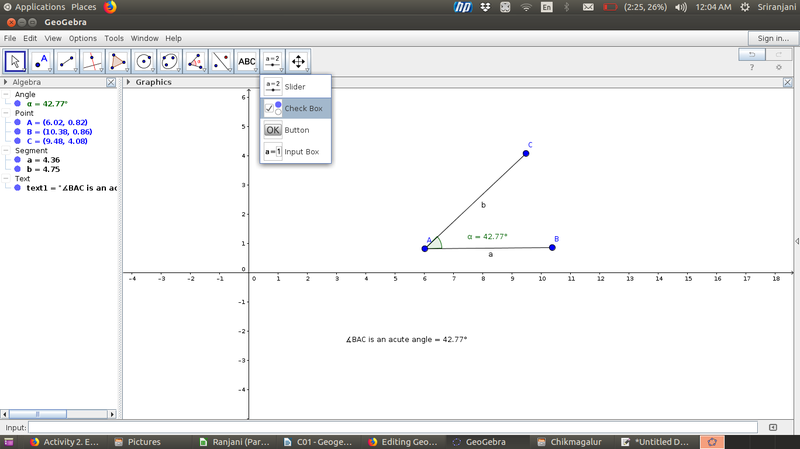This screenshot has height=449, width=800.
Task: Collapse the Point group in Algebra
Action: (6, 113)
